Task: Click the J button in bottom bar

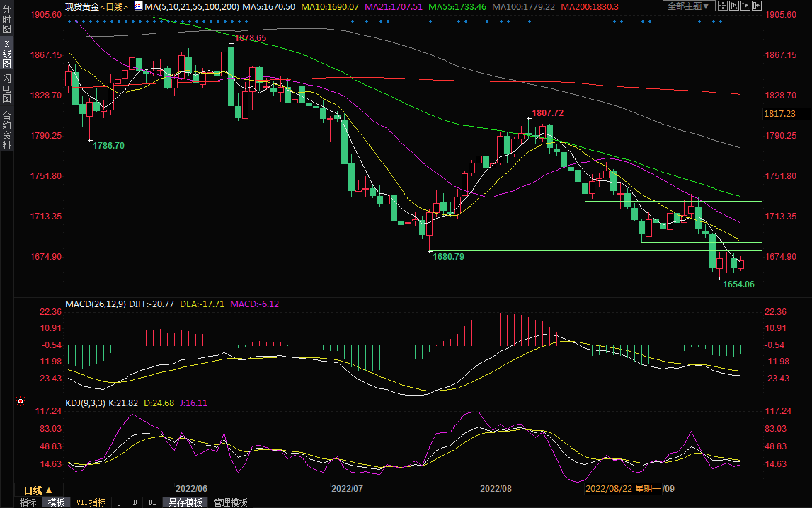Action: [x=120, y=502]
